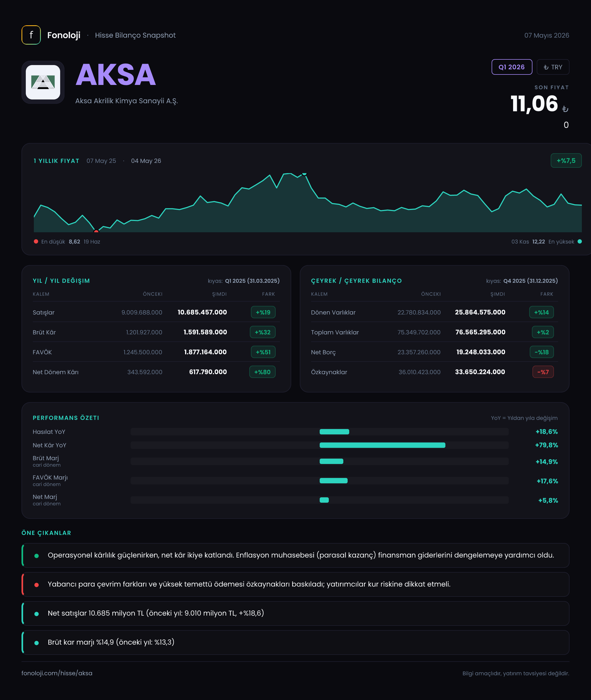Image resolution: width=591 pixels, height=700 pixels.
Task: Open the fonoloji.com/hisse/aksa link
Action: click(57, 673)
